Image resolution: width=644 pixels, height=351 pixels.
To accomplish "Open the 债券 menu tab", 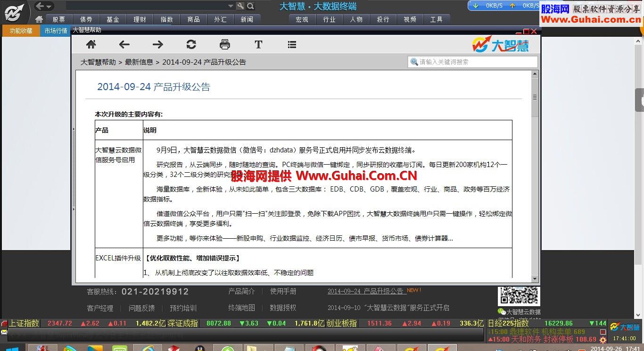I will pos(86,19).
